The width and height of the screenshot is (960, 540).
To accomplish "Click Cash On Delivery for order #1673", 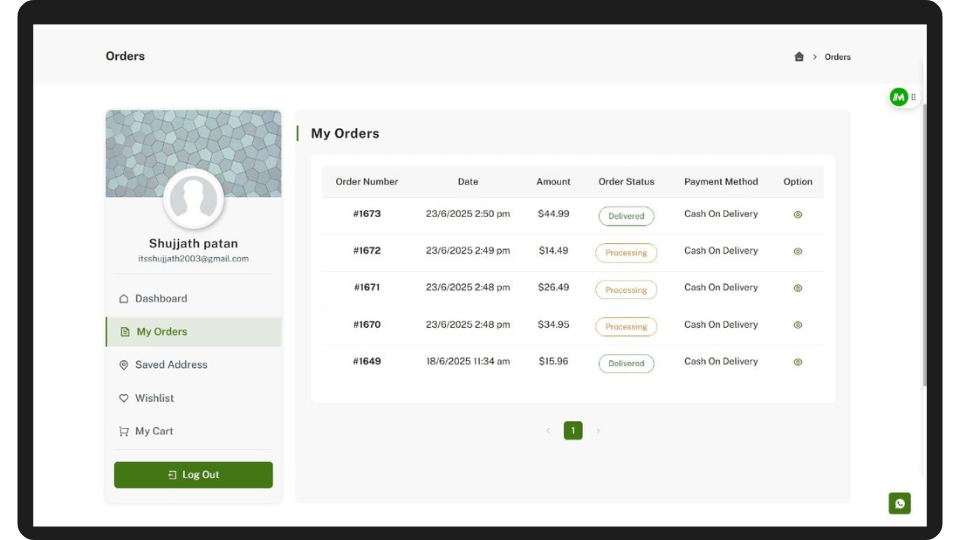I will [721, 214].
